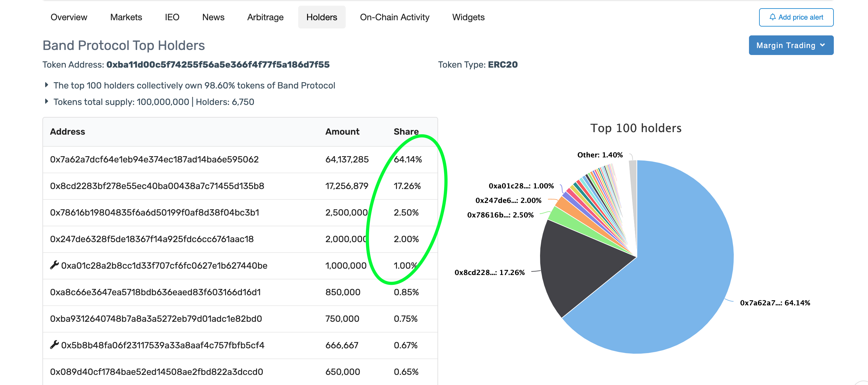Click the bell icon in Add price alert
This screenshot has height=385, width=868.
[772, 17]
